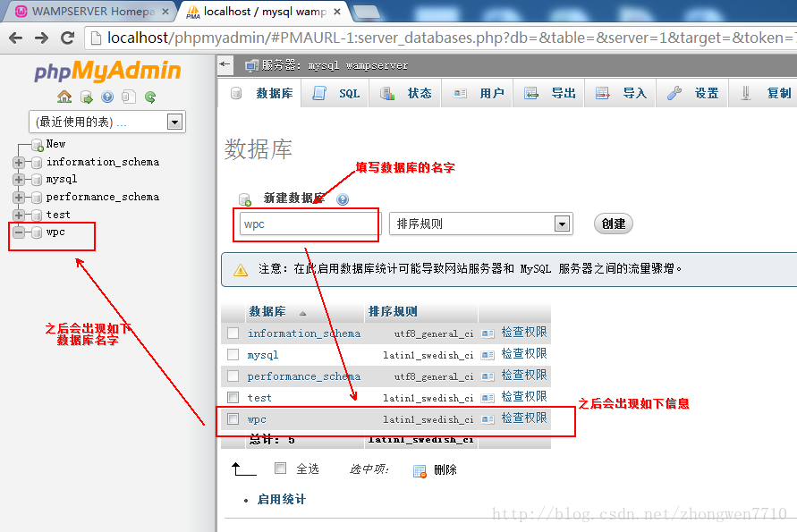Click check privileges icon for information_schema
Screen dimensions: 797x532
coord(488,334)
